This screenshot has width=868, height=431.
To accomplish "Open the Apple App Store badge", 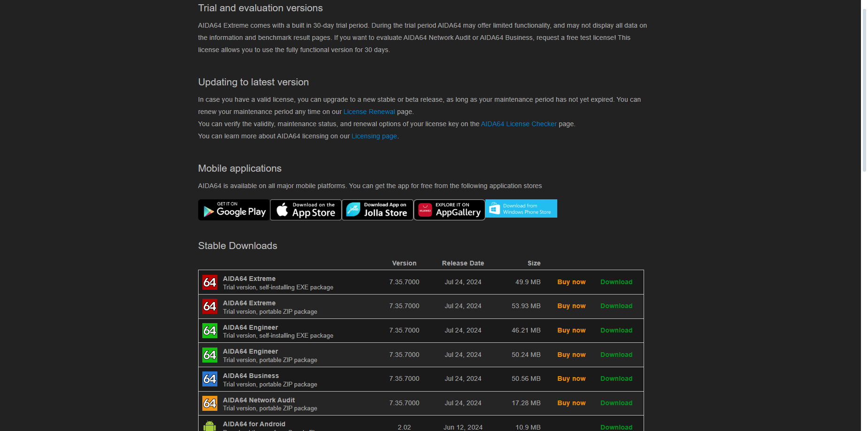I will (x=306, y=210).
